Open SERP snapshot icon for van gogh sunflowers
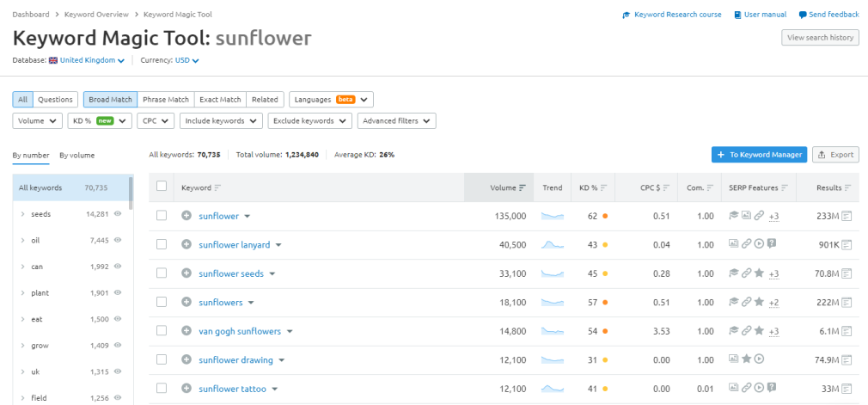Viewport: 868px width, 405px height. pyautogui.click(x=847, y=331)
